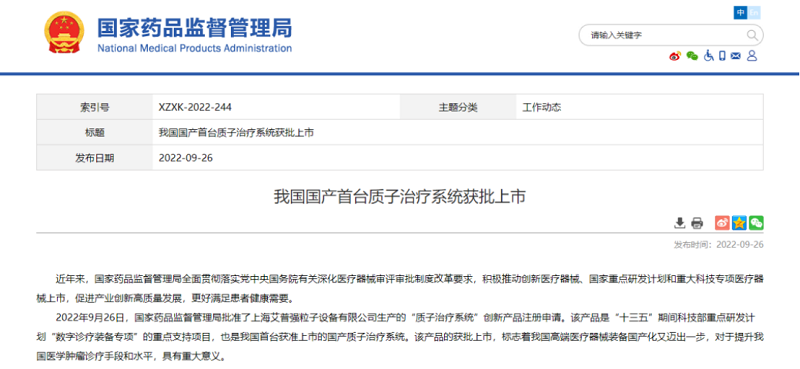Open the envelope mail icon
Viewport: 800px width, 369px height.
(736, 56)
